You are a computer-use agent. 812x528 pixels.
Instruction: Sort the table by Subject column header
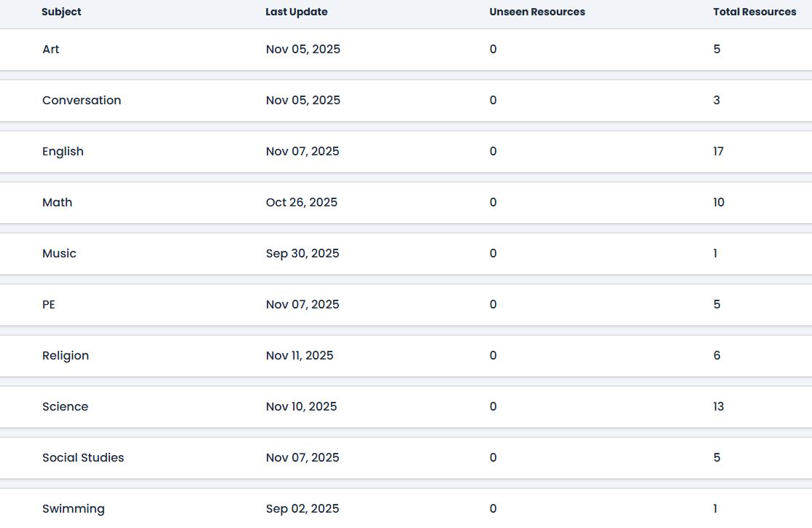tap(61, 12)
